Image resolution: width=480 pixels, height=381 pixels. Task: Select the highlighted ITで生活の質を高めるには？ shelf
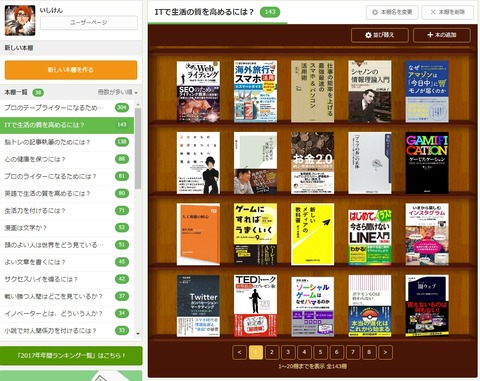[x=67, y=125]
